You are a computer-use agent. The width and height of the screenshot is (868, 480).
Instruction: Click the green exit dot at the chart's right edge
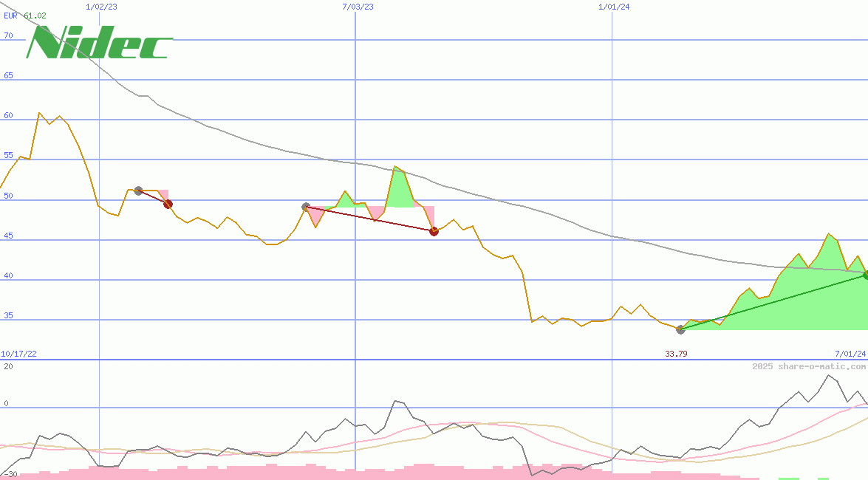coord(865,275)
